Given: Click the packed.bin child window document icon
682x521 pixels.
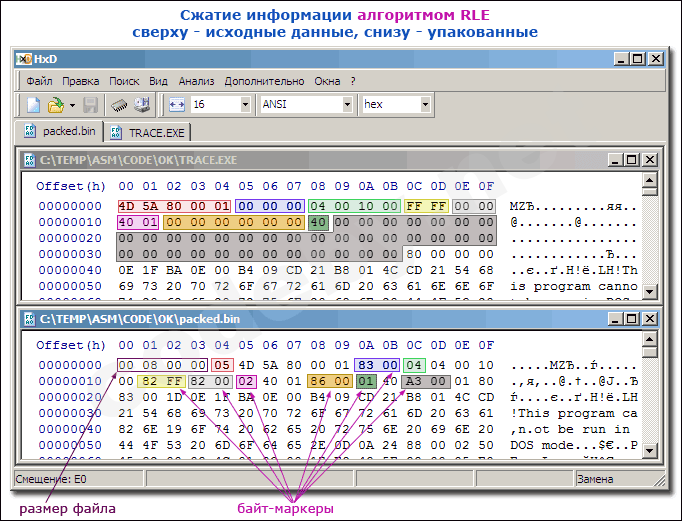Looking at the screenshot, I should 30,319.
